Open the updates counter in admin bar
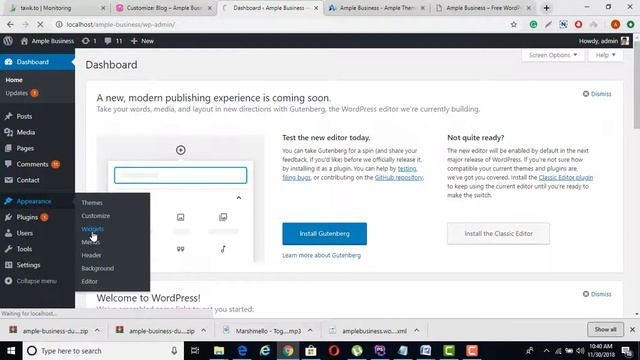 pos(89,41)
